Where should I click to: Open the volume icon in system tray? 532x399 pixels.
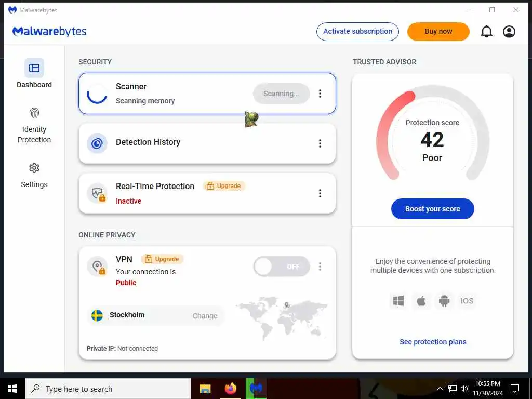click(x=464, y=389)
